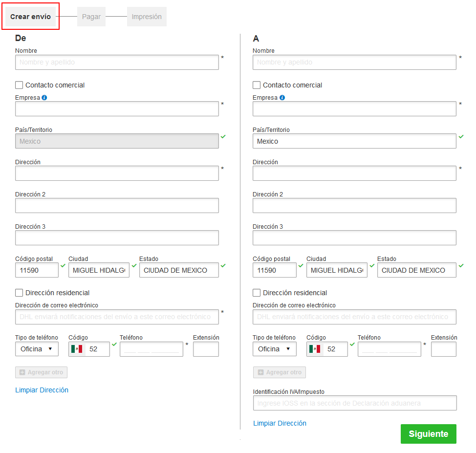Open recipient Tipo de teléfono dropdown

click(274, 349)
